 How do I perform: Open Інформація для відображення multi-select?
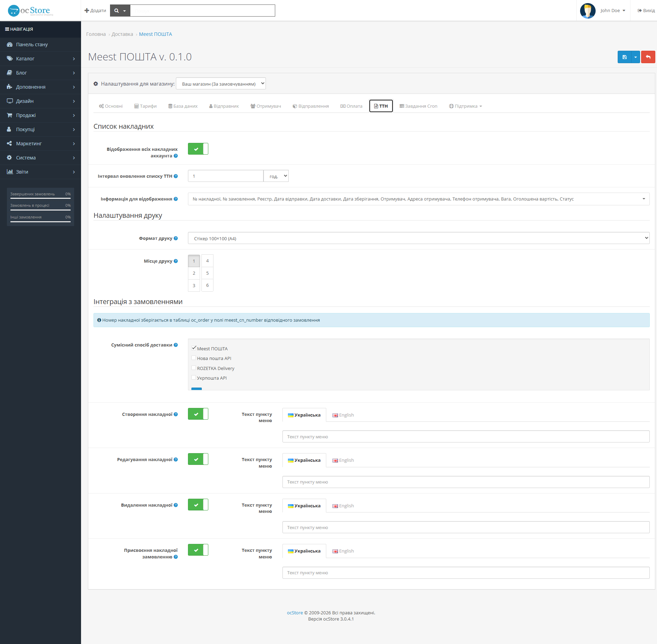pos(419,199)
